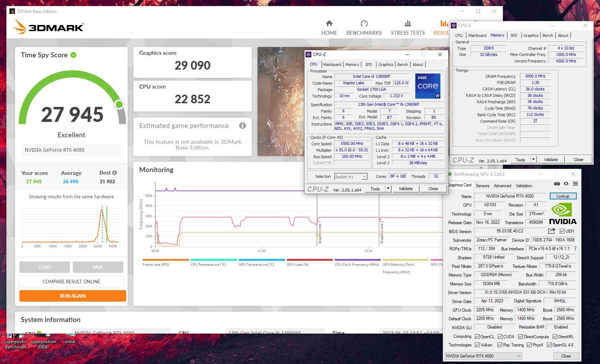The height and width of the screenshot is (364, 600).
Task: Click COMPARE RESULT ONLINE button
Action: pos(71,282)
